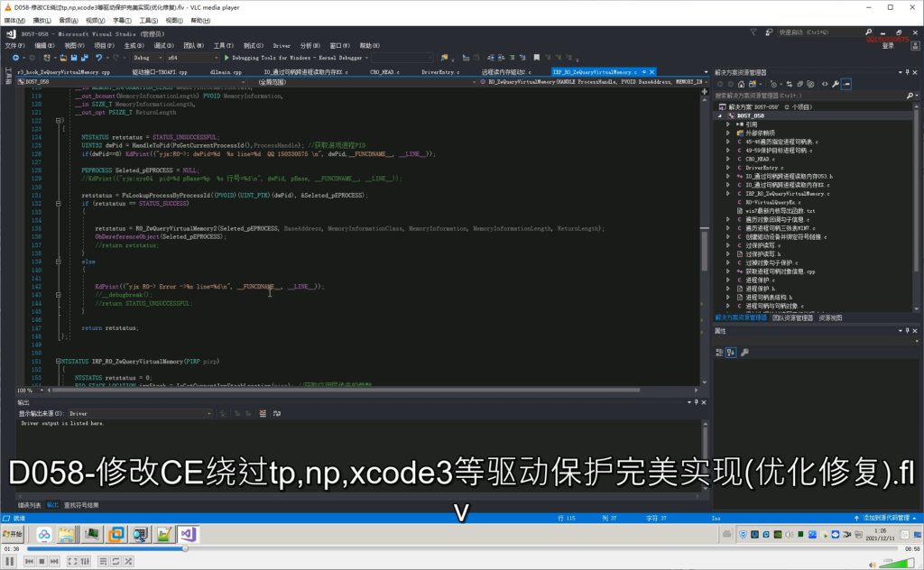
Task: Click Clear All icon in output toolbar
Action: [x=263, y=413]
